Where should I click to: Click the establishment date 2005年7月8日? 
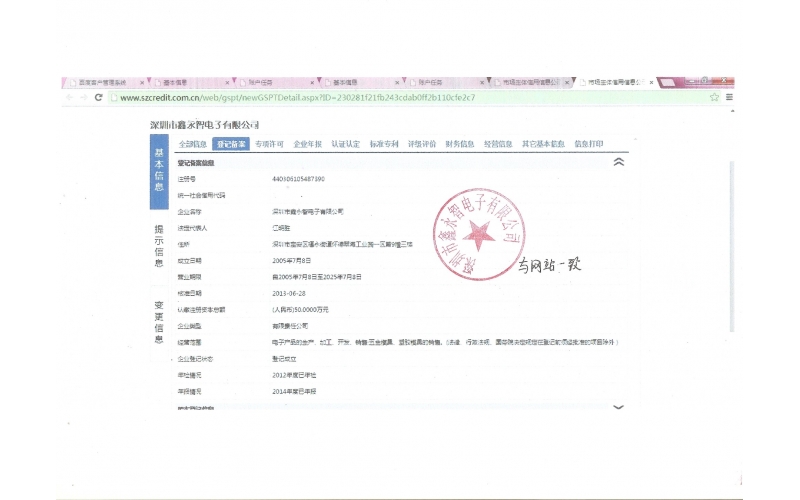click(291, 261)
